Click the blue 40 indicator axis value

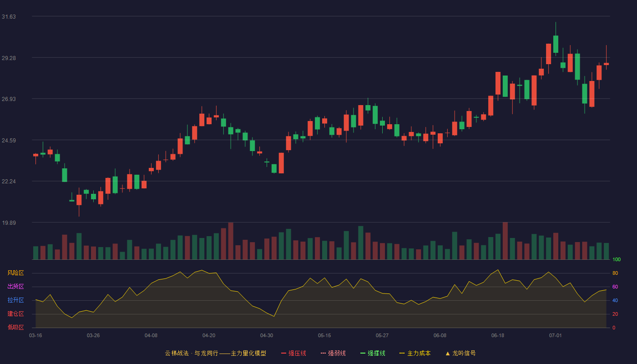(x=615, y=301)
